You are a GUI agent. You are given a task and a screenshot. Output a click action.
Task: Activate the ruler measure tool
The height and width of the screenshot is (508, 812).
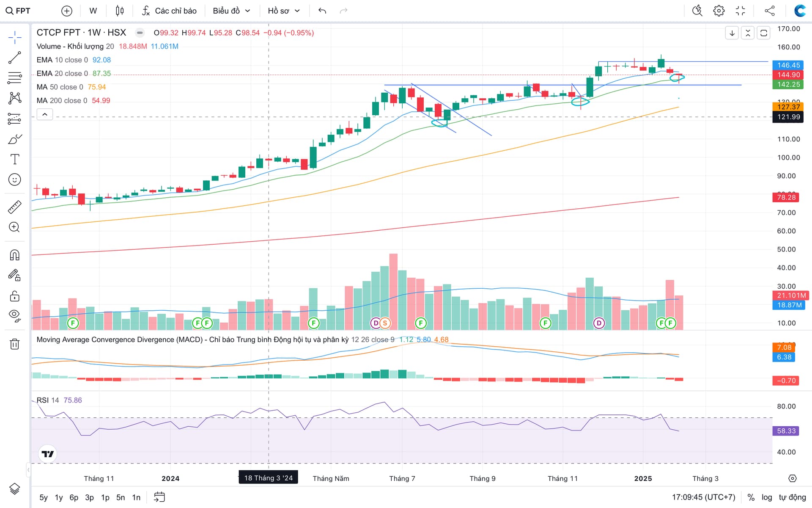click(14, 207)
